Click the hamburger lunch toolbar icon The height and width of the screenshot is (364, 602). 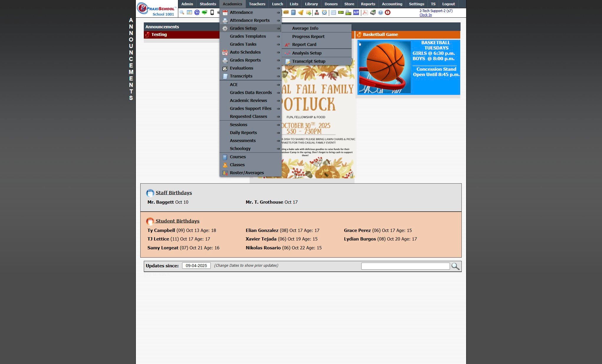(x=286, y=12)
